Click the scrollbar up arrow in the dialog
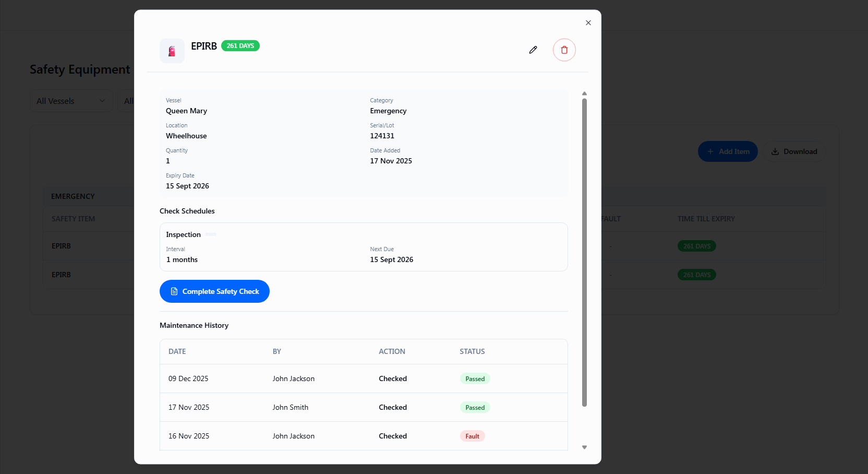 click(x=584, y=93)
